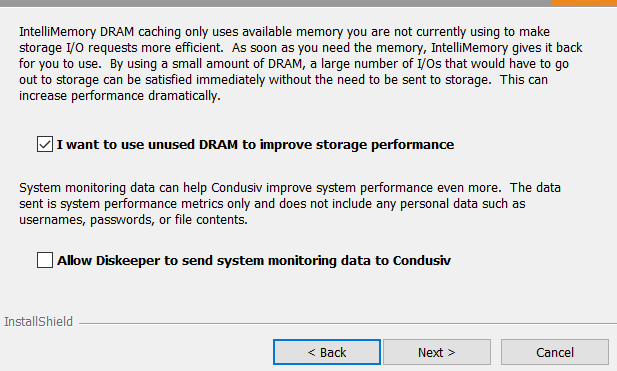
Task: Click the orange block in the top-right corner
Action: pyautogui.click(x=584, y=3)
